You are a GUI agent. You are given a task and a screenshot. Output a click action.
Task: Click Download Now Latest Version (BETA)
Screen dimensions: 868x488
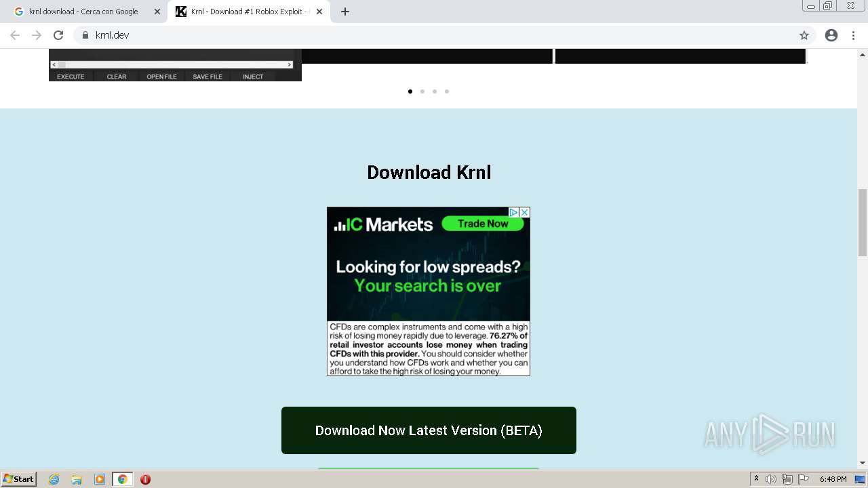pos(429,430)
